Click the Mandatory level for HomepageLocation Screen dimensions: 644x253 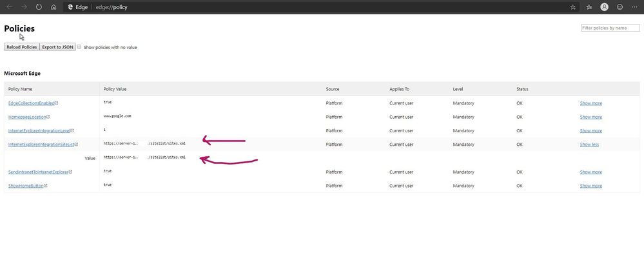click(463, 117)
